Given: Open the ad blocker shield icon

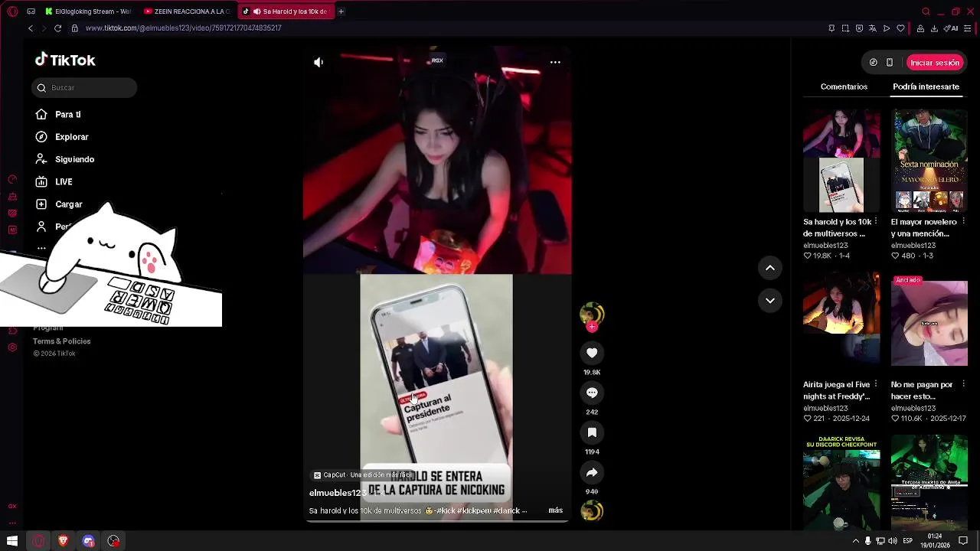Looking at the screenshot, I should coord(859,28).
